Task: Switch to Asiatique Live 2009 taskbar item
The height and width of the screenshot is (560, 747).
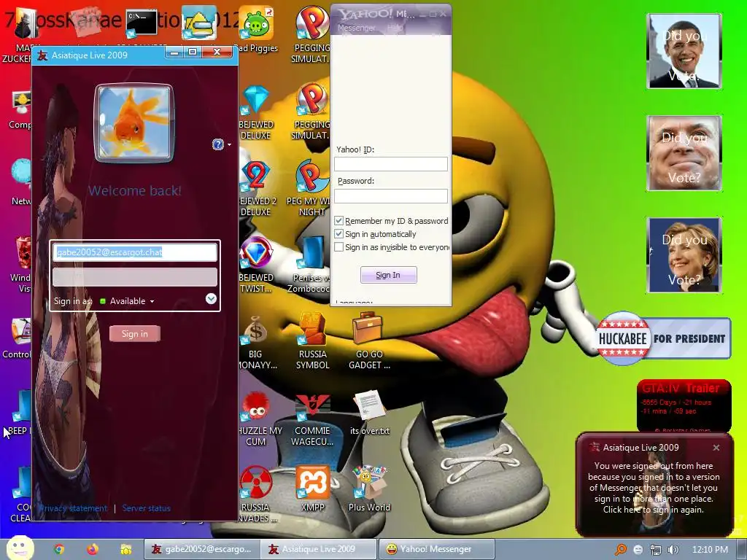Action: click(318, 549)
